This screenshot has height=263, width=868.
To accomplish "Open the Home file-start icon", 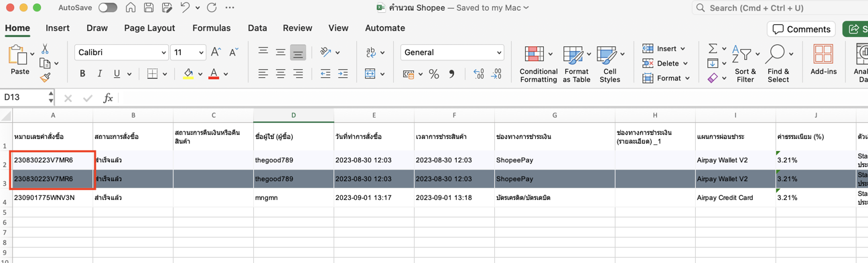I will pyautogui.click(x=131, y=8).
